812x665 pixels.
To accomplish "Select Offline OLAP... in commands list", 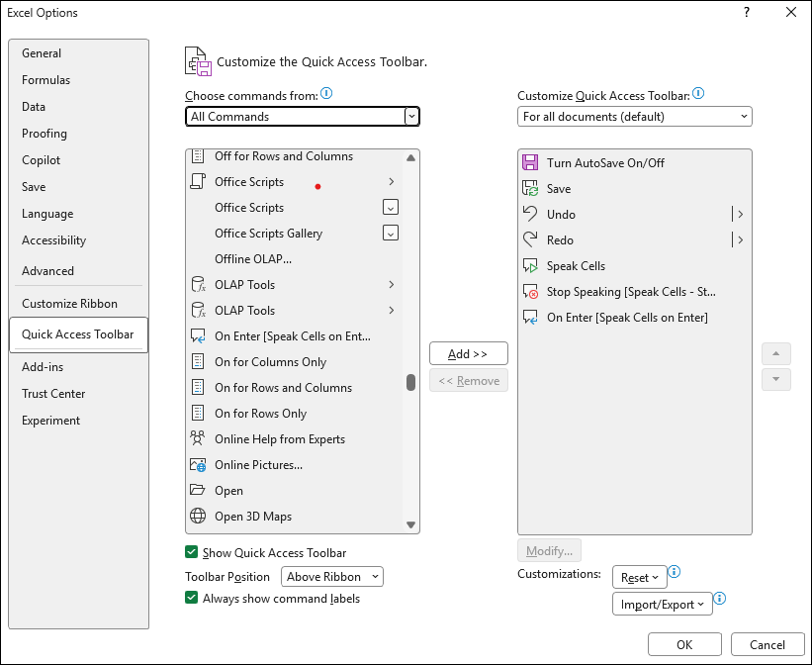I will tap(294, 259).
